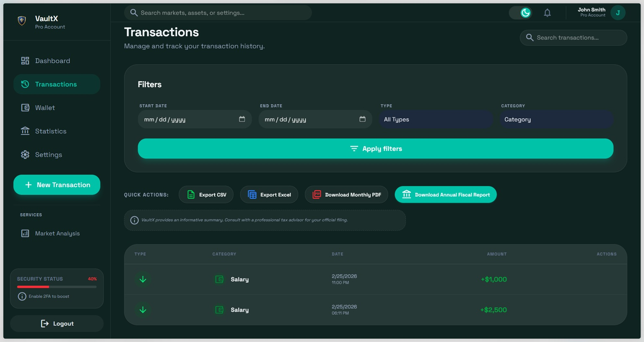Open Settings in the sidebar

(x=57, y=155)
